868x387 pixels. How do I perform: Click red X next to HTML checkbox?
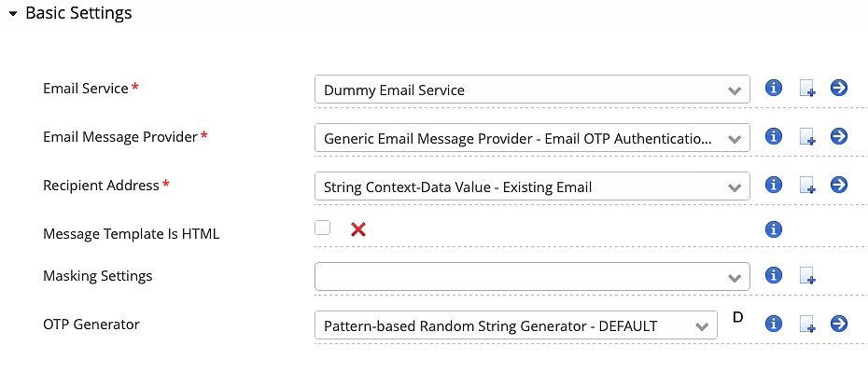point(357,228)
